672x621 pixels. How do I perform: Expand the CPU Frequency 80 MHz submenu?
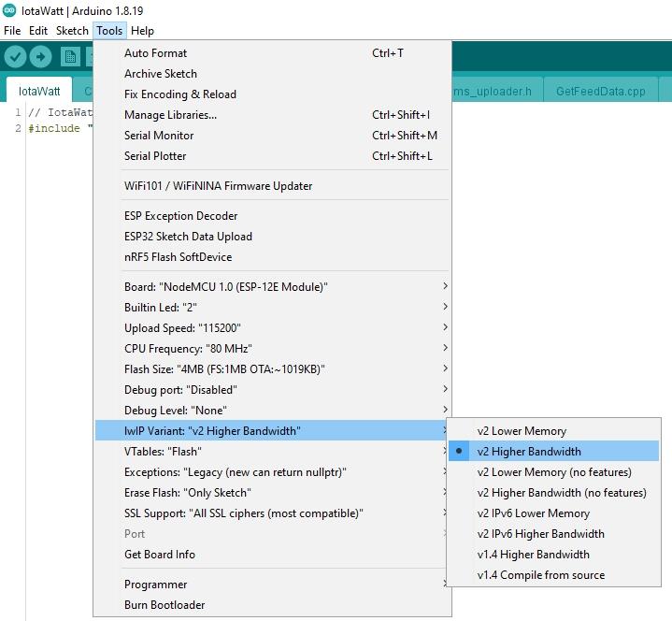pyautogui.click(x=273, y=349)
